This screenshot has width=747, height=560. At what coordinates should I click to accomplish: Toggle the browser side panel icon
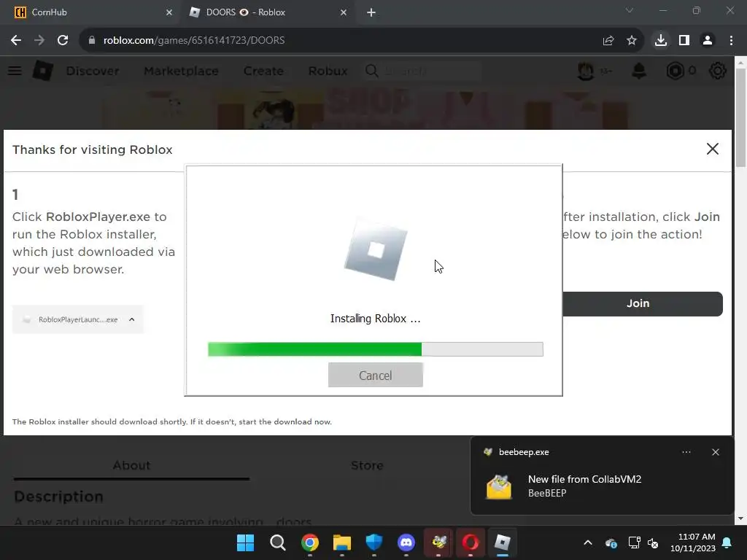(x=684, y=41)
